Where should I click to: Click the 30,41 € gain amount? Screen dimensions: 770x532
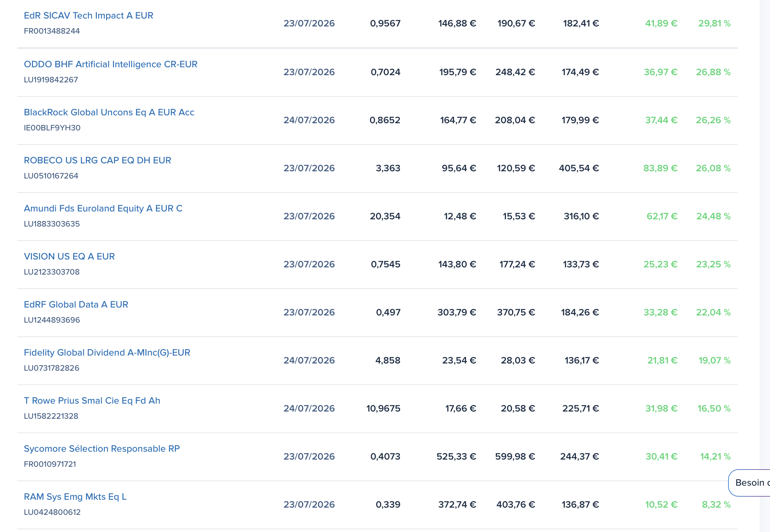pyautogui.click(x=661, y=456)
